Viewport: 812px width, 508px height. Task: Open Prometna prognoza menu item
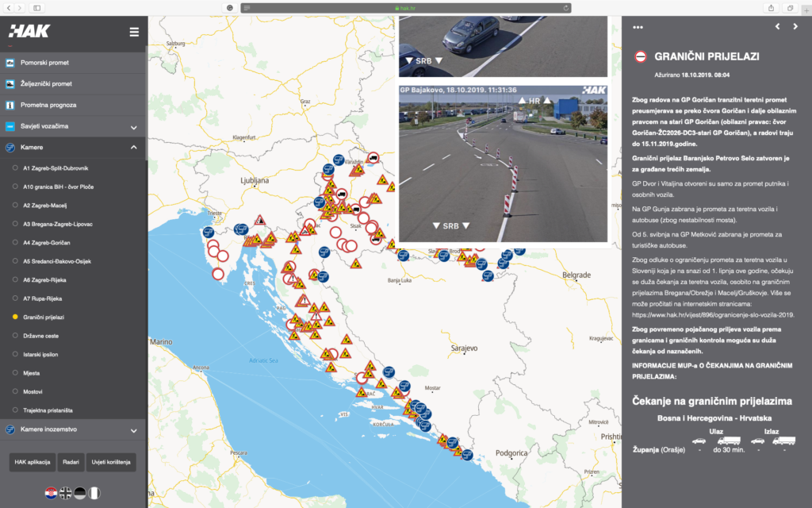[48, 105]
